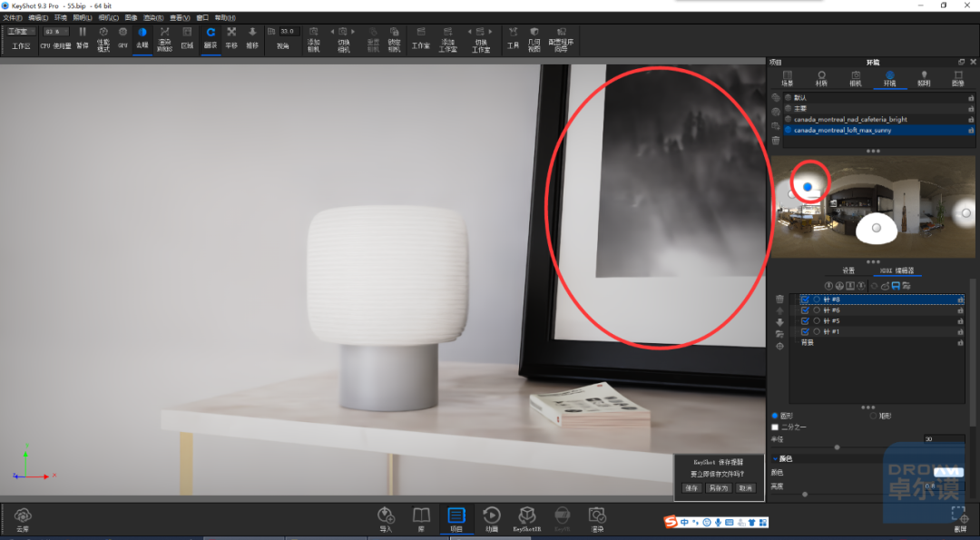Open the CPU usage percentage dropdown
Viewport: 980px width, 540px height.
point(55,31)
